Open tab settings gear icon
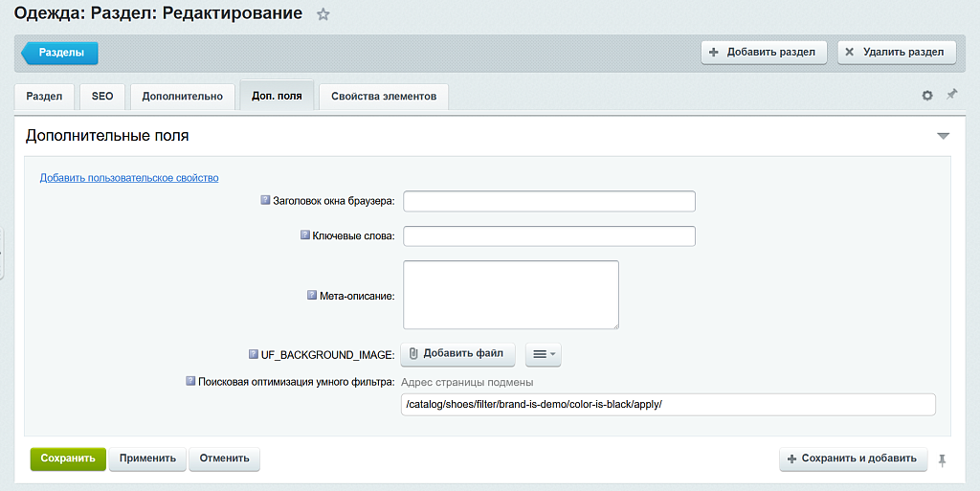 click(x=926, y=96)
